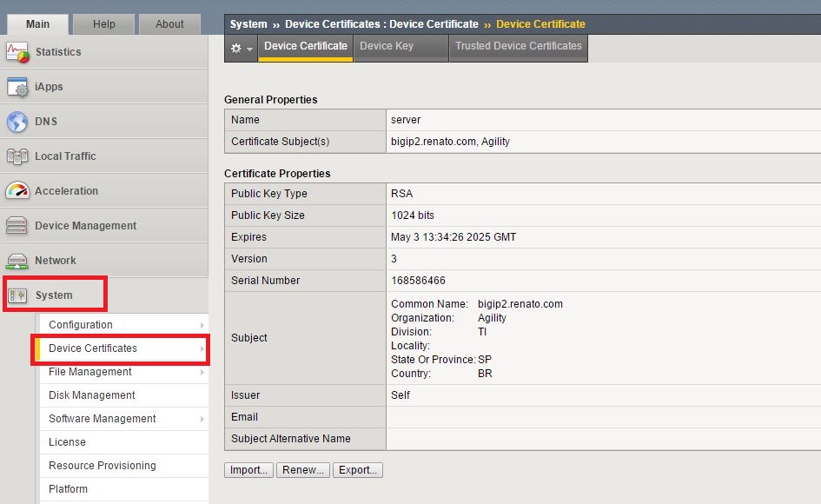Click the Acceleration gauge icon
The height and width of the screenshot is (504, 821).
coord(17,191)
